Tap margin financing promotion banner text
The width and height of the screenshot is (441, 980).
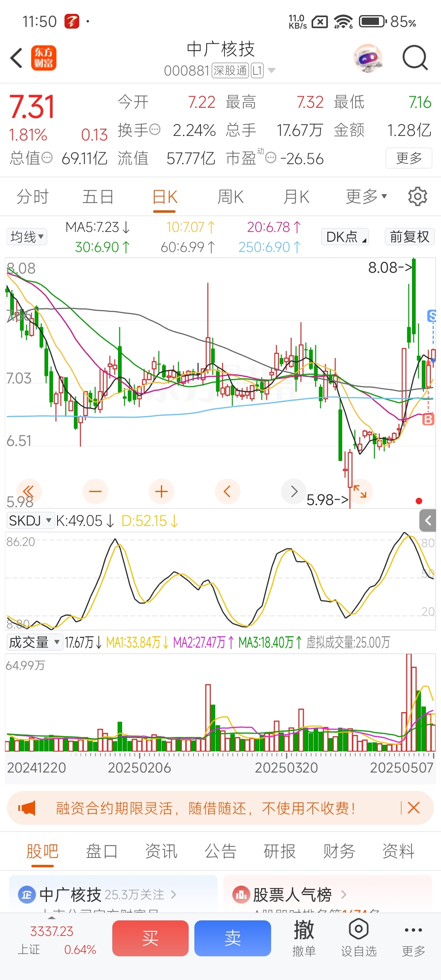pyautogui.click(x=205, y=808)
